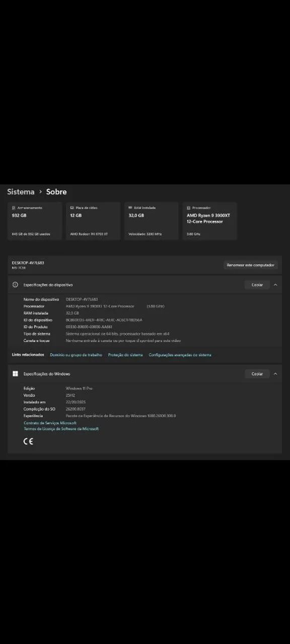Click the Windows logo beside Especificações do Windows
The height and width of the screenshot is (644, 290).
[x=15, y=374]
